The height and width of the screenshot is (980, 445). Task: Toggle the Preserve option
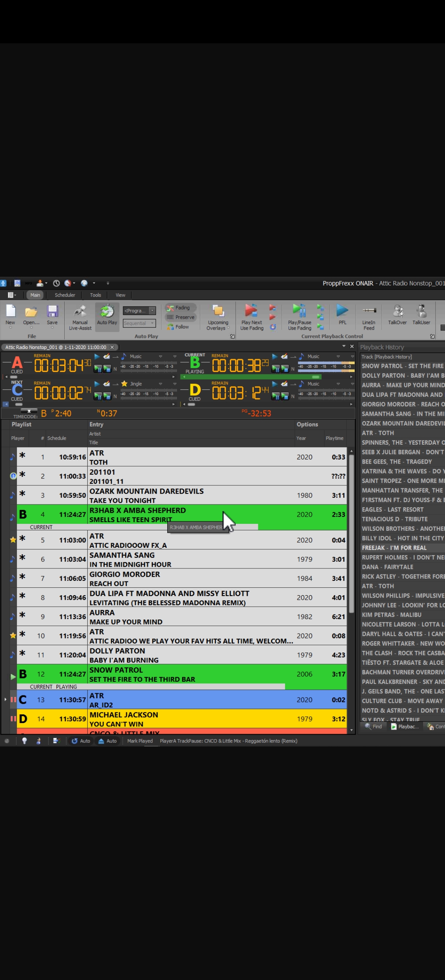[180, 317]
